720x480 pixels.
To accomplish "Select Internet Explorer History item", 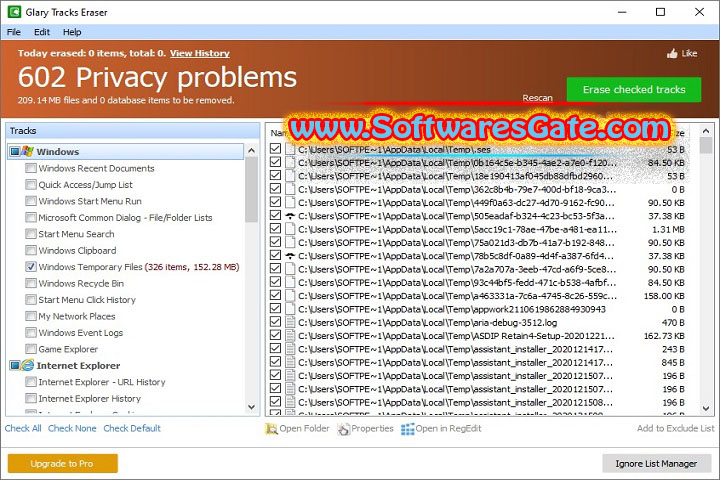I will tap(90, 399).
